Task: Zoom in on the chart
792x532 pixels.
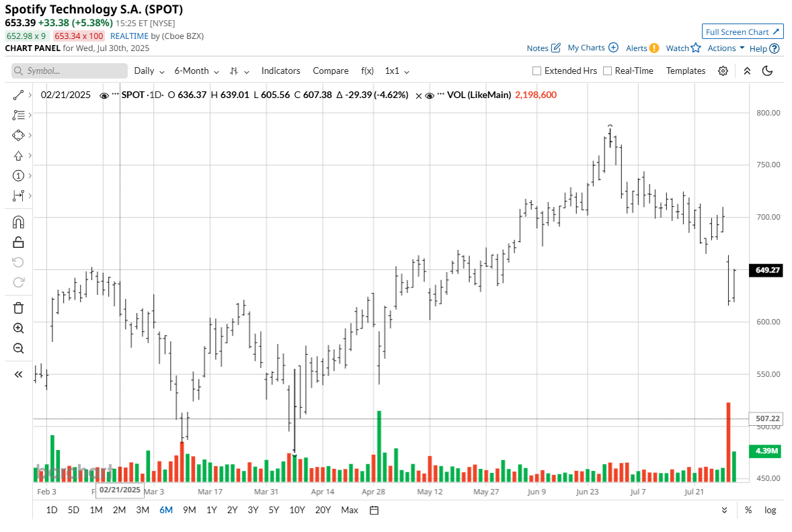Action: tap(18, 328)
